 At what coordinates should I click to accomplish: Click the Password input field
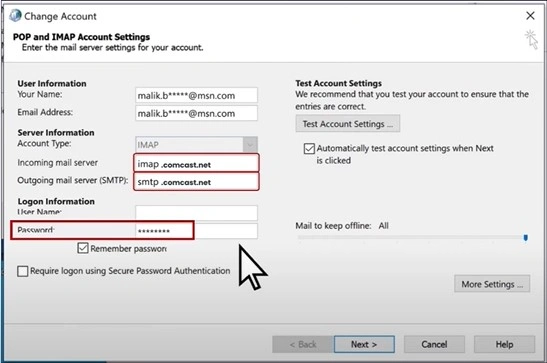coord(196,230)
